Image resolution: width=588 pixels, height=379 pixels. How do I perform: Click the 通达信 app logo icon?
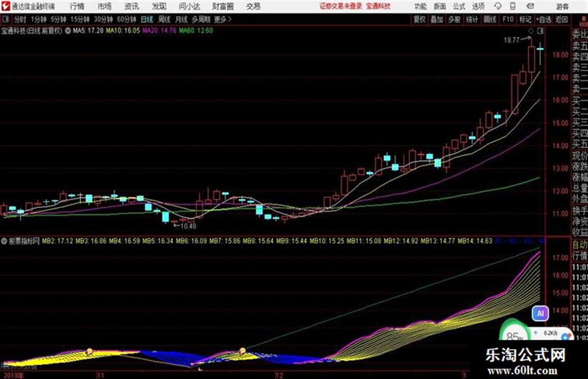click(x=5, y=6)
